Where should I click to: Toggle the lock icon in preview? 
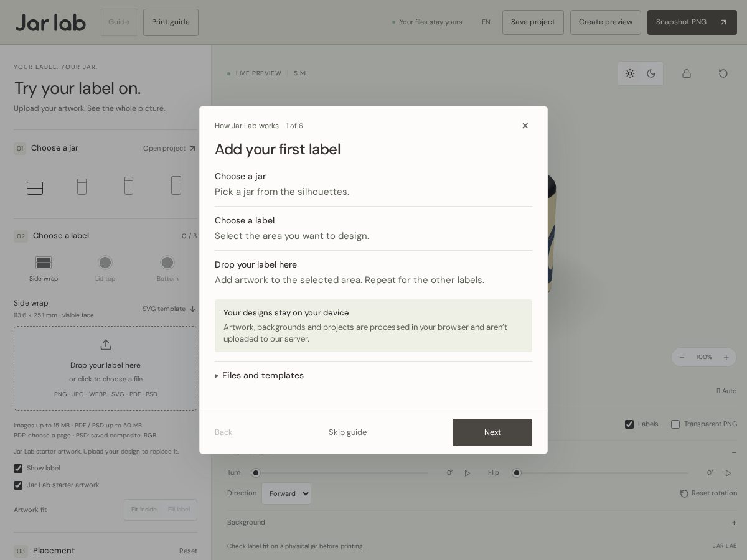[x=687, y=73]
